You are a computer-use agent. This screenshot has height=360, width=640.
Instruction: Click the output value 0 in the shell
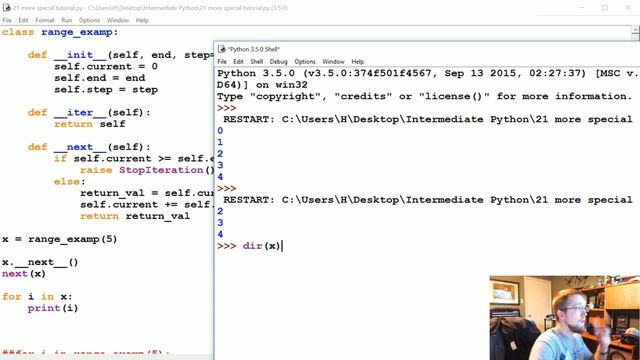pos(220,131)
